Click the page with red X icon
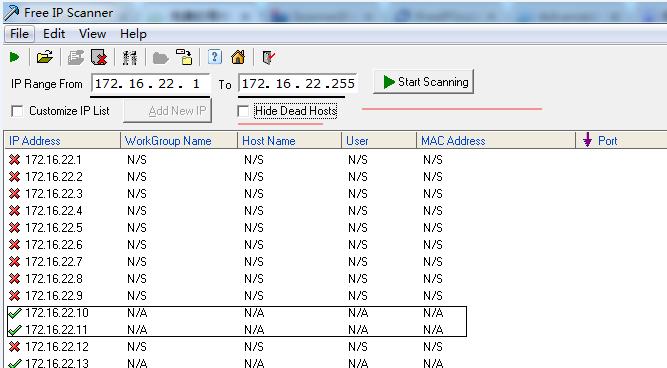 coord(99,57)
